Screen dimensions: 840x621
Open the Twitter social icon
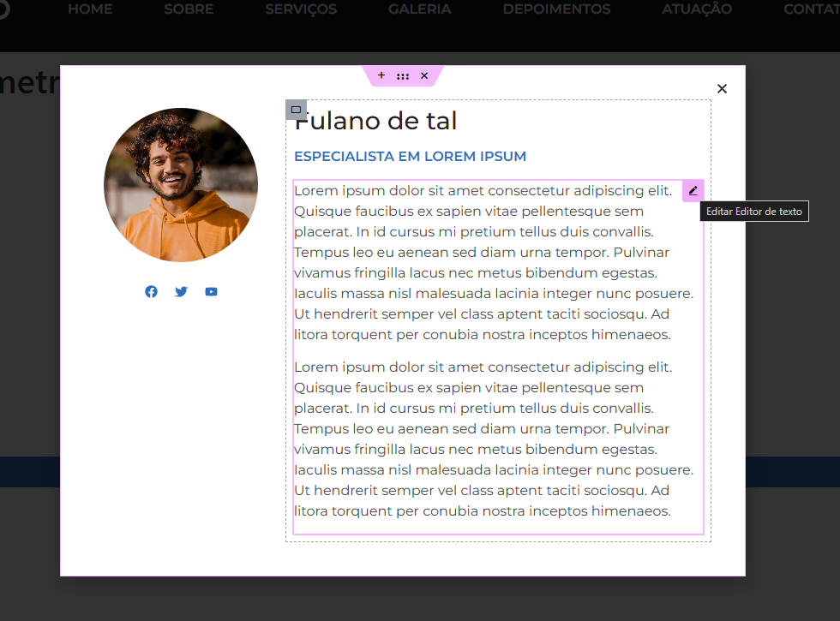181,291
